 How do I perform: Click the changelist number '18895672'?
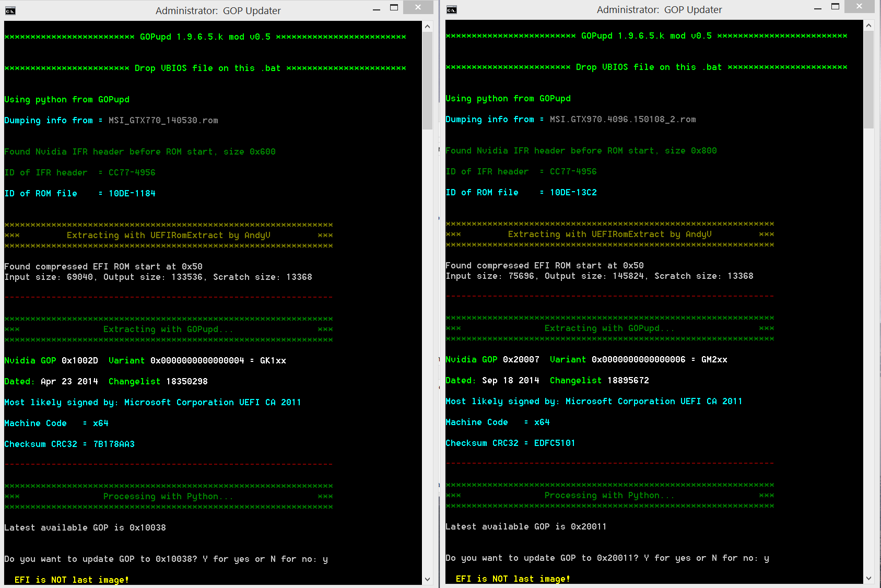[x=628, y=381]
